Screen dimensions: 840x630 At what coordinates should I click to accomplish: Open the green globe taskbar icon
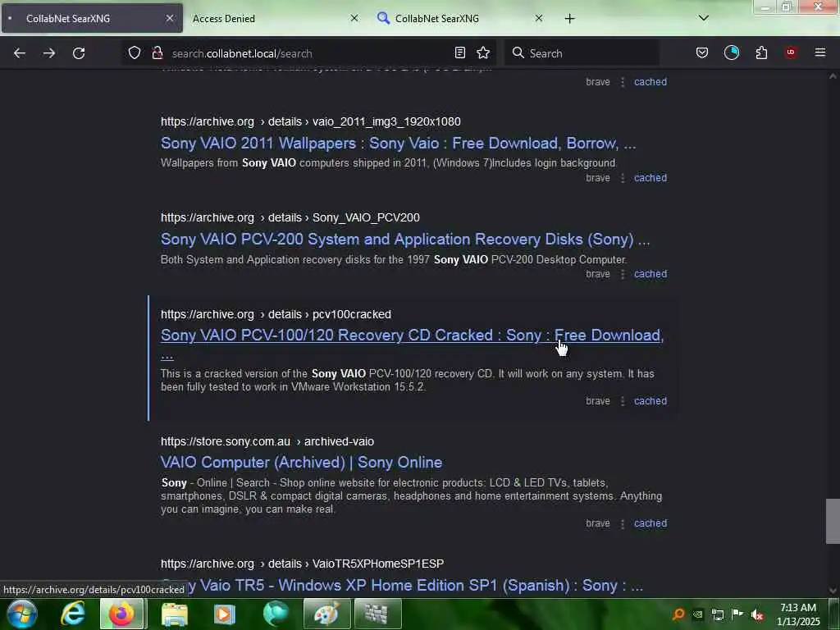click(276, 614)
